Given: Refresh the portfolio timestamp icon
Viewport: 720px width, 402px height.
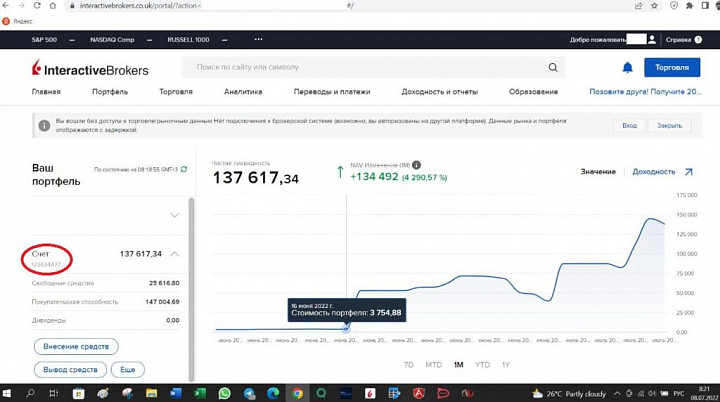Looking at the screenshot, I should 184,169.
